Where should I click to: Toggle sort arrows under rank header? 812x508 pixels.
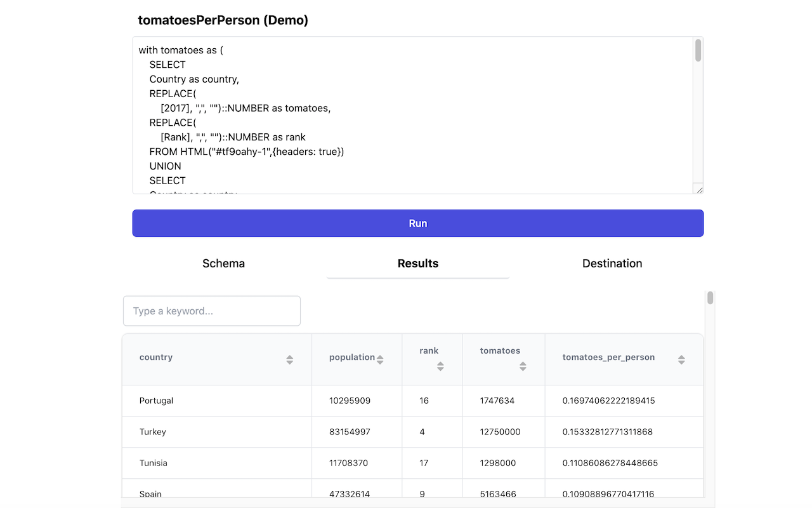(x=440, y=366)
